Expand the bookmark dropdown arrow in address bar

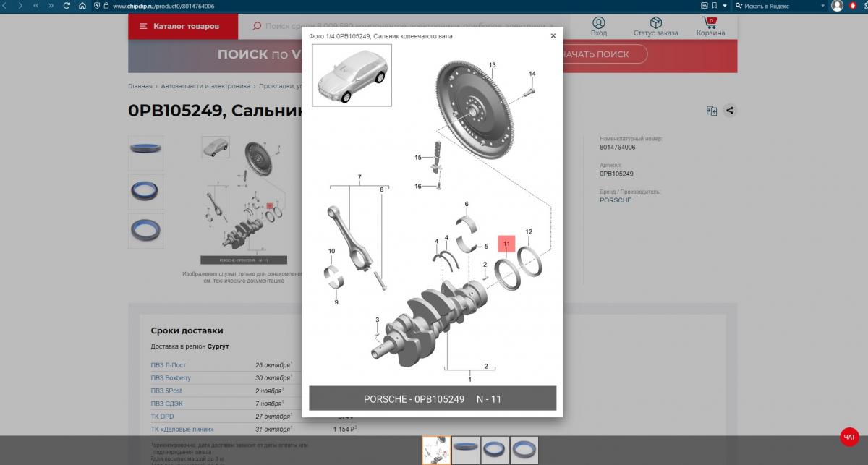725,6
